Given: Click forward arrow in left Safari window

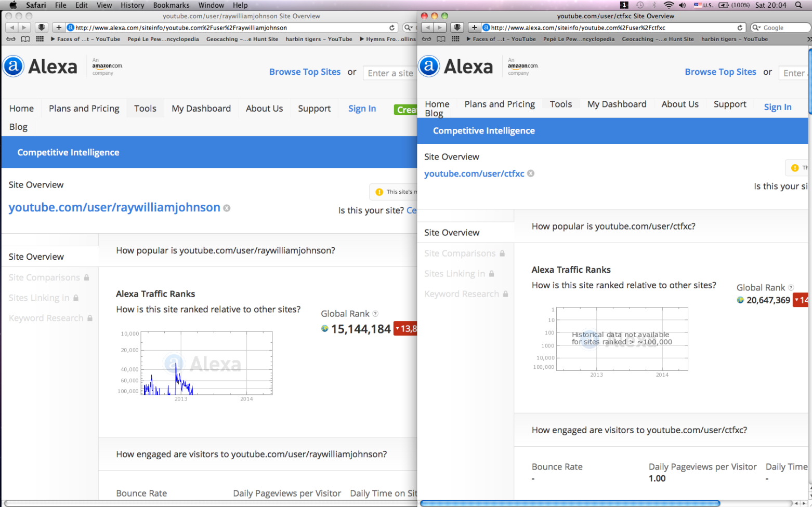Looking at the screenshot, I should (24, 28).
